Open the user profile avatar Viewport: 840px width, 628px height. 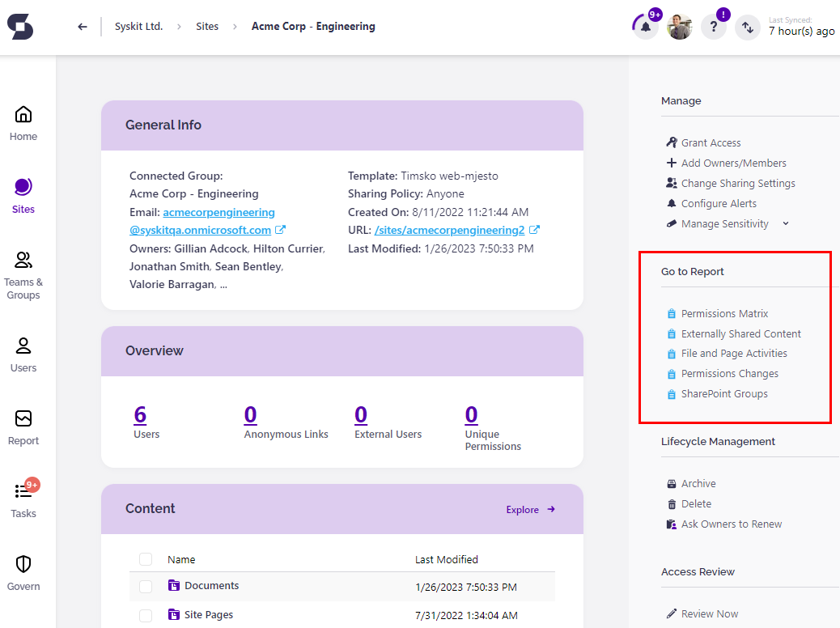click(679, 27)
